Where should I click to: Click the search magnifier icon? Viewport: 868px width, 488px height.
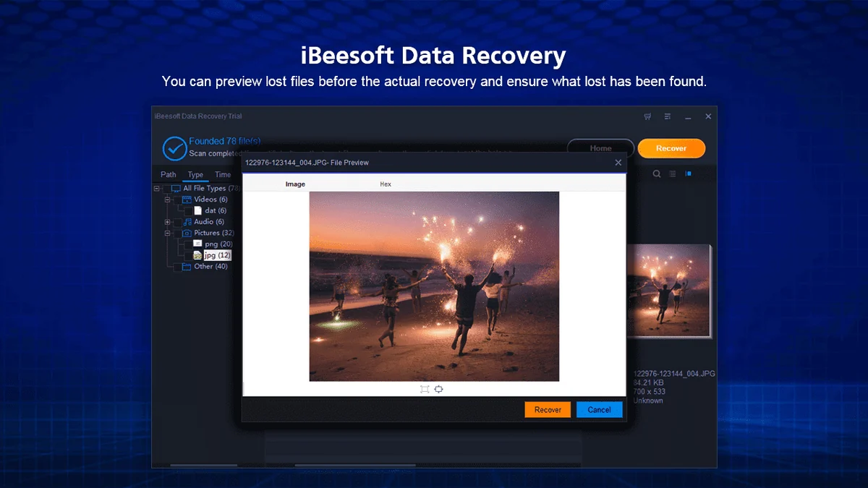[657, 174]
